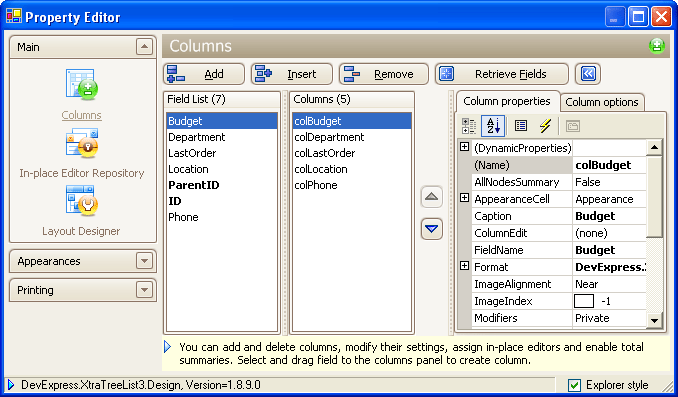Click the Property Editor title bar icon
Screen dimensions: 678x397
[13, 16]
